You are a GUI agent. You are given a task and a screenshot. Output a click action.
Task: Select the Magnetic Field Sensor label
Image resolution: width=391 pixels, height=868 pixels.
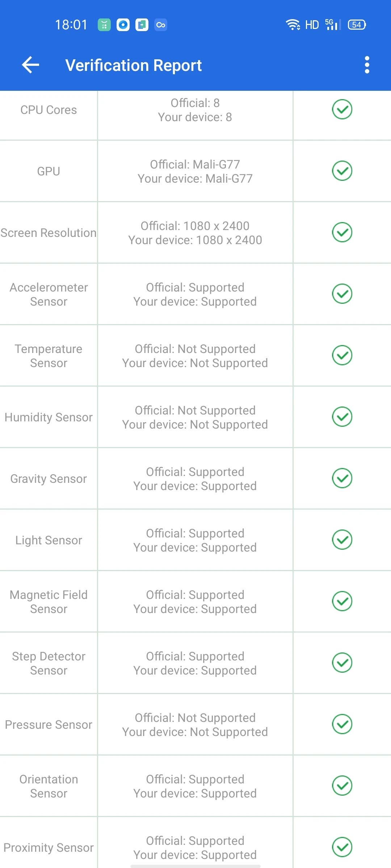49,602
